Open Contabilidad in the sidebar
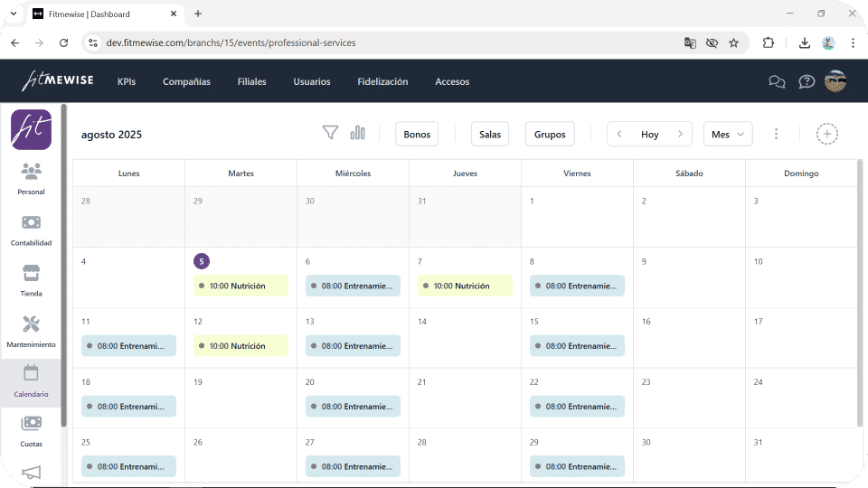This screenshot has height=488, width=868. click(x=31, y=230)
